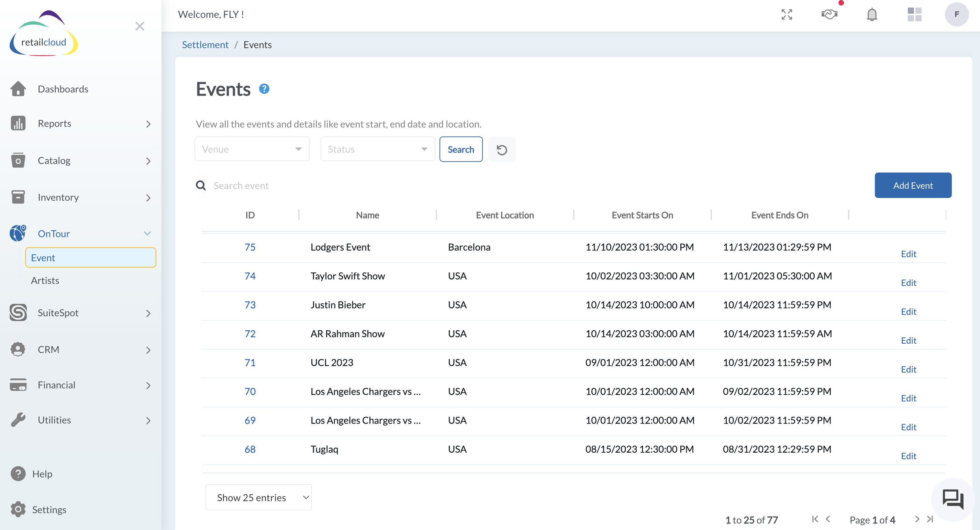
Task: Sort by Event Location header
Action: tap(505, 215)
